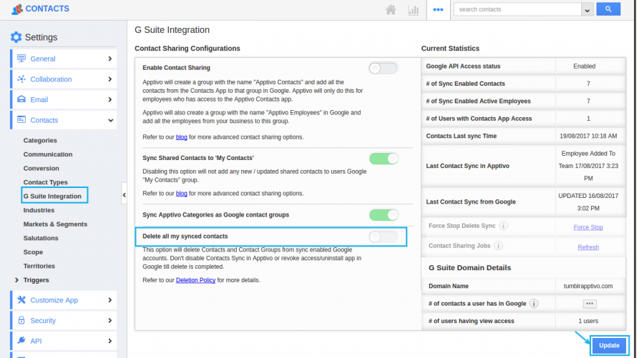This screenshot has width=644, height=358.
Task: Open Scope settings page
Action: point(33,252)
